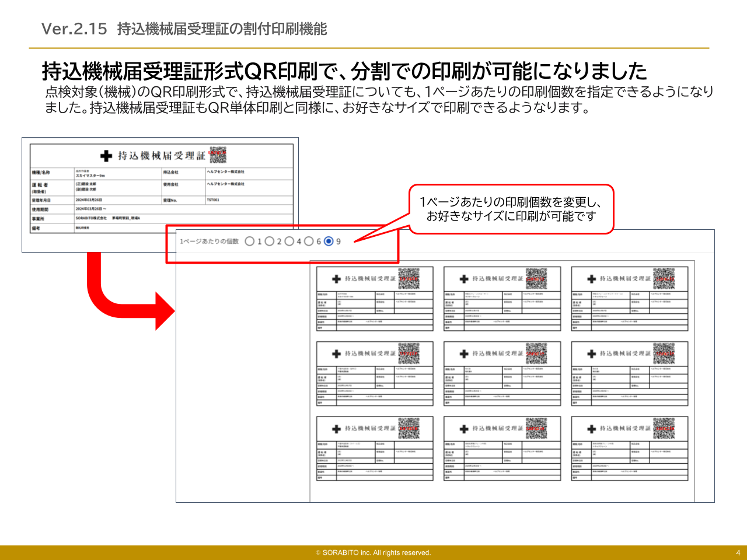The height and width of the screenshot is (560, 747).
Task: Click the SORABITO inc. copyright footer text
Action: [373, 552]
